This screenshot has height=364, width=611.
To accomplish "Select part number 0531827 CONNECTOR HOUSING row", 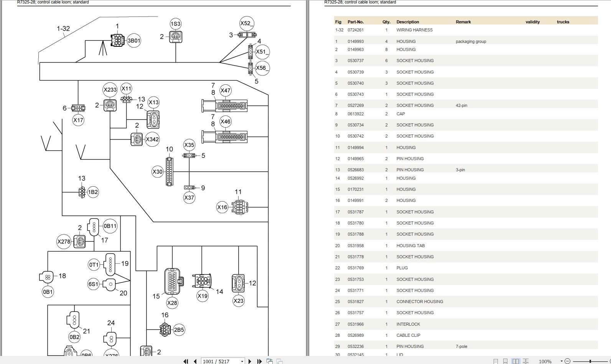I will click(x=466, y=302).
